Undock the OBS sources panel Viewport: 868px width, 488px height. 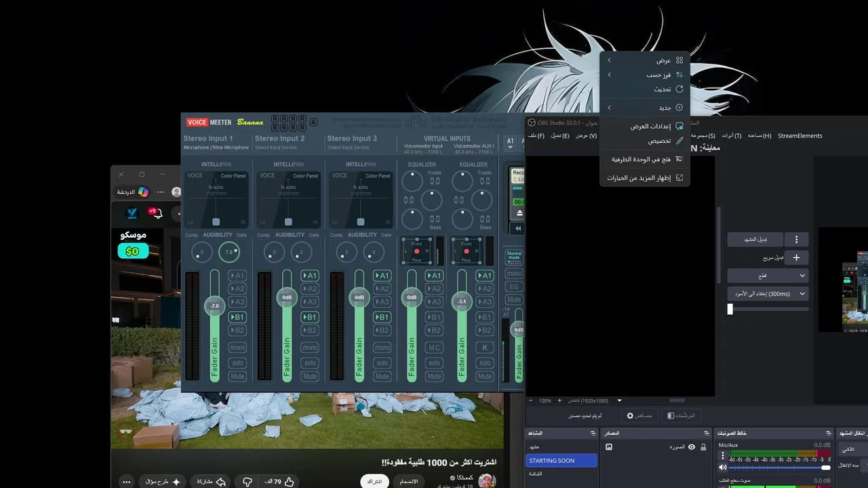click(x=707, y=433)
